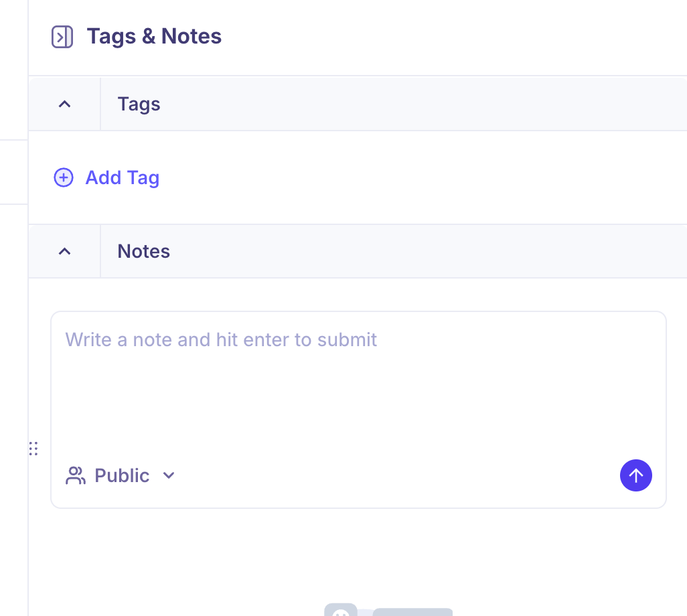Click the smiley avatar placeholder at bottom
687x616 pixels.
point(341,611)
